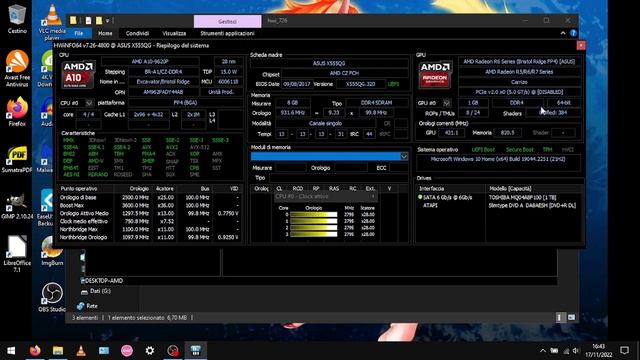640x360 pixels.
Task: Click the SATA 6 Gb/s drive entry
Action: (448, 198)
